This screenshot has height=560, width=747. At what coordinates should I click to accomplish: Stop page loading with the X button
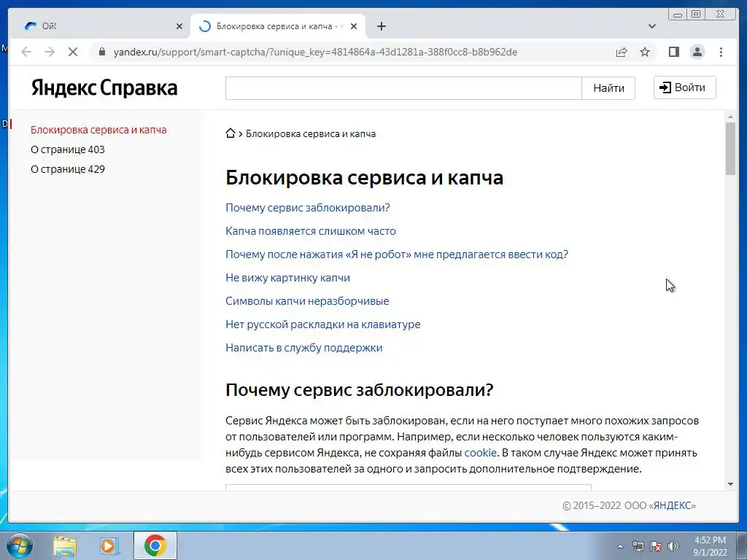[x=73, y=52]
